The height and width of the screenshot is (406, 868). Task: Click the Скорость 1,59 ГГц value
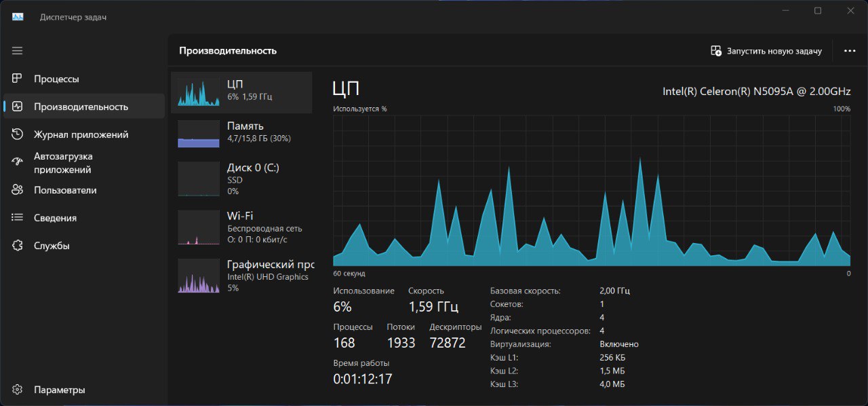tap(433, 307)
